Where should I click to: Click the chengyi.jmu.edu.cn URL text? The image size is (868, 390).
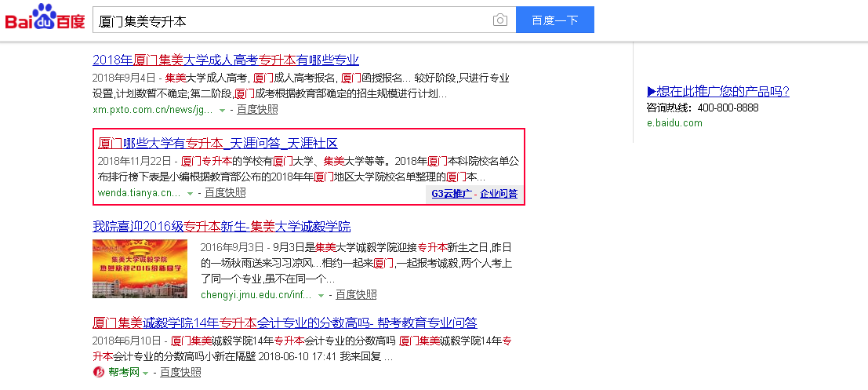pyautogui.click(x=256, y=295)
